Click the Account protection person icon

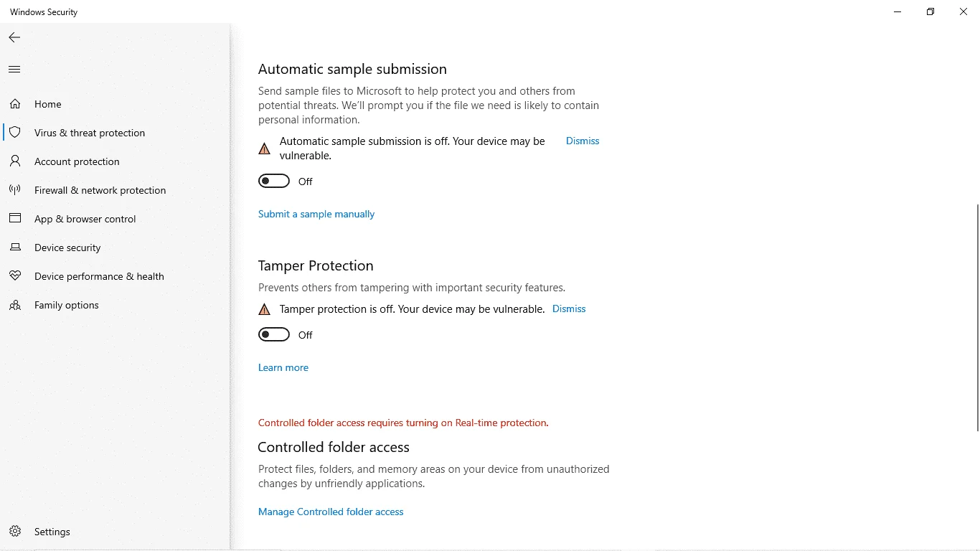pos(15,161)
